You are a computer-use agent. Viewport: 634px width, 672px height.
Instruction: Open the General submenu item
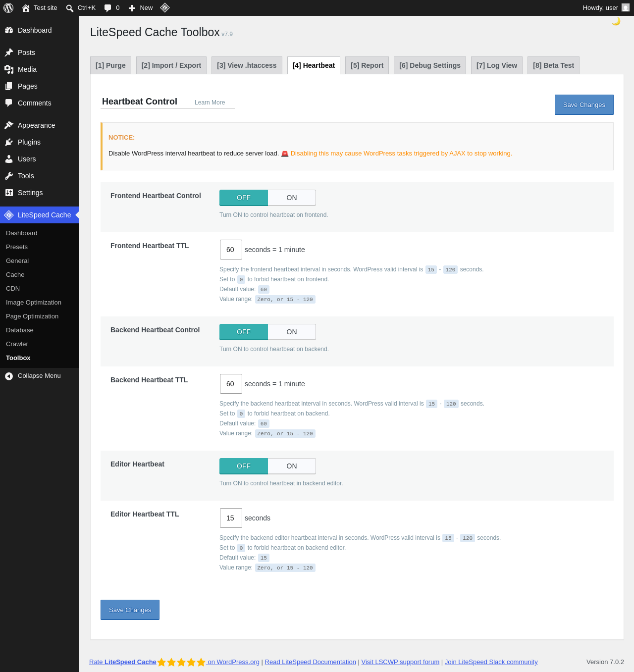tap(40, 261)
